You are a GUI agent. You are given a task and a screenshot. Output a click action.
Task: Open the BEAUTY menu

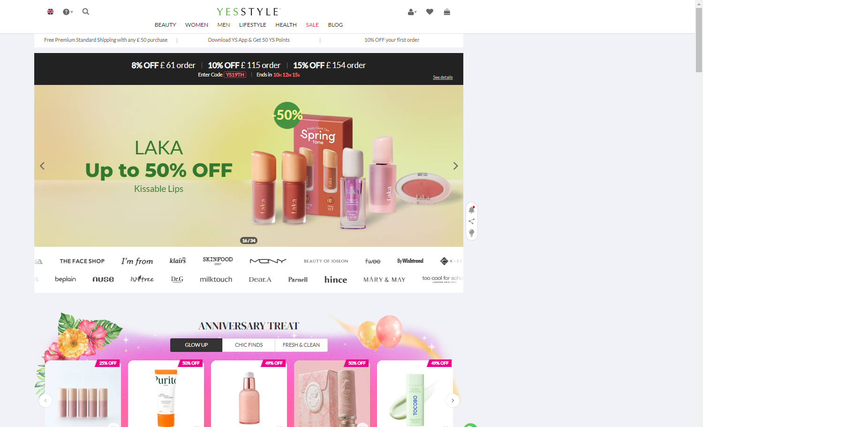coord(166,25)
